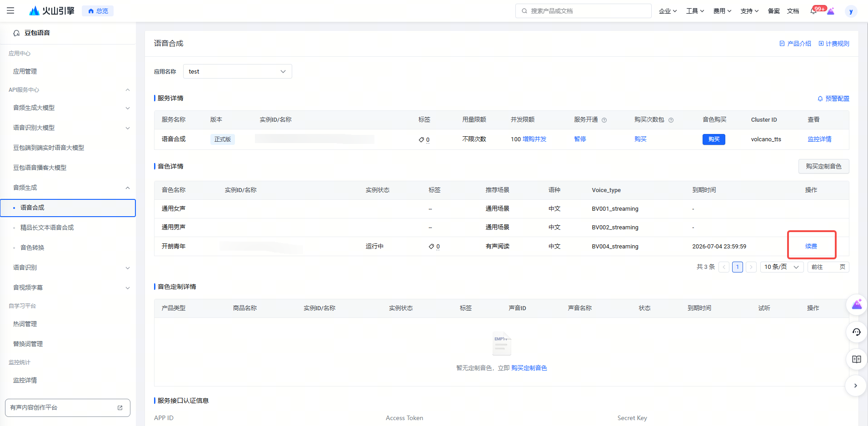Click the hamburger menu icon

pos(10,10)
